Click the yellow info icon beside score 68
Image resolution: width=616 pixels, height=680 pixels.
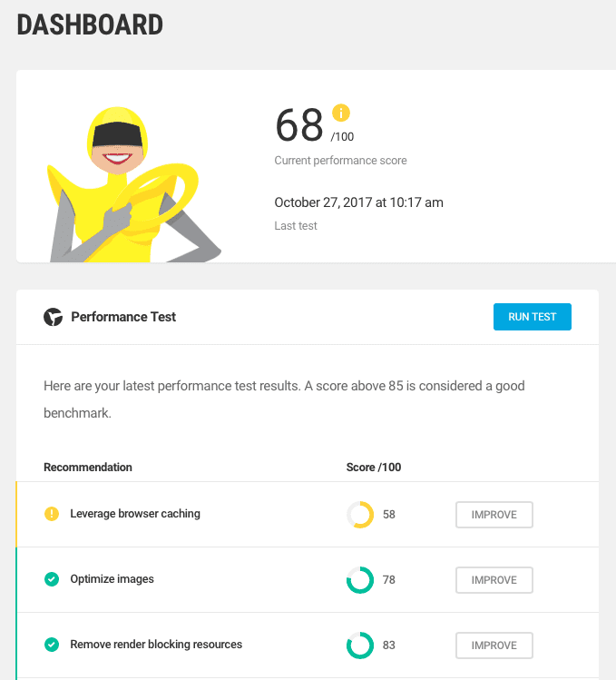tap(341, 113)
